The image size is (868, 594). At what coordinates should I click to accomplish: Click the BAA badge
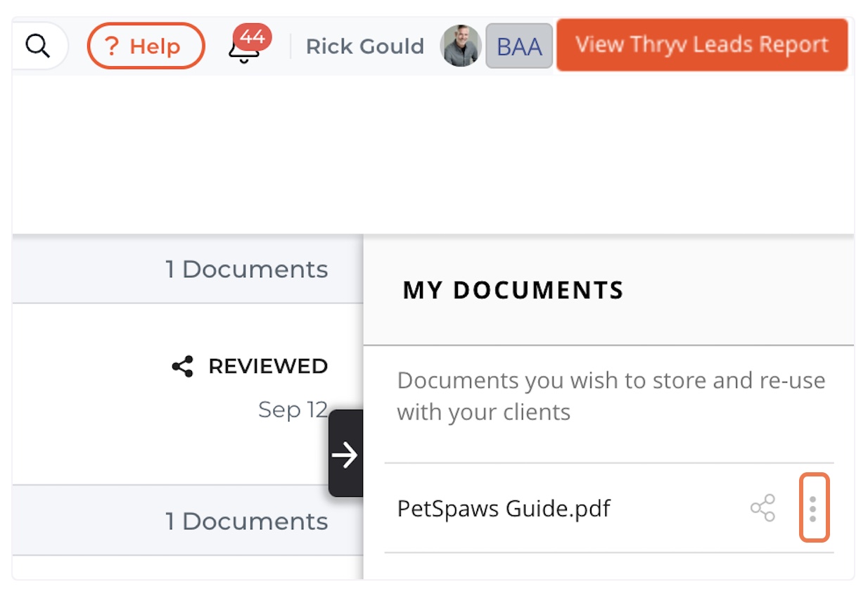point(519,46)
